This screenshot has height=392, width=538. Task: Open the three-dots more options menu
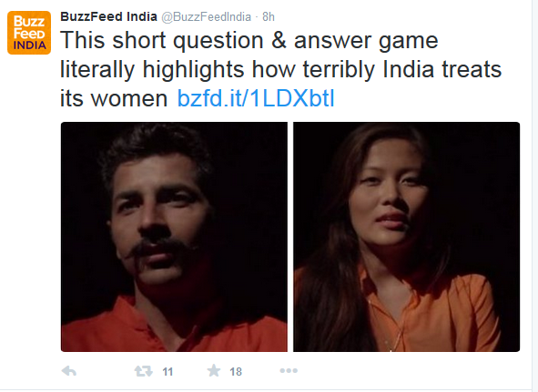click(x=289, y=370)
